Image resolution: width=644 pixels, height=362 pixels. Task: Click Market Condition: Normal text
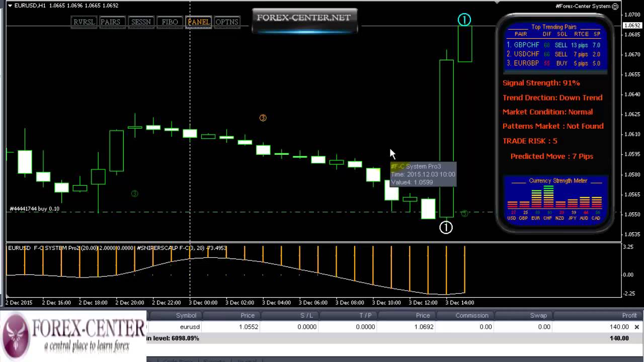coord(547,112)
